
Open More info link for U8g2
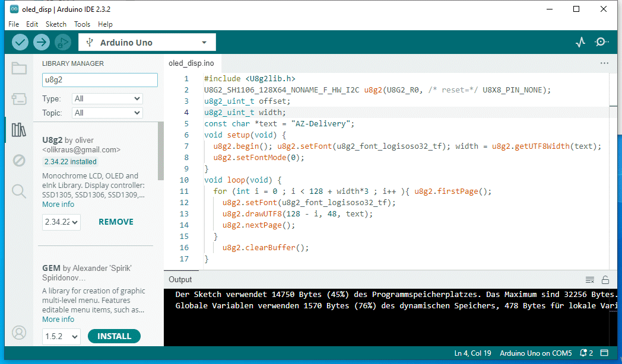(x=58, y=205)
